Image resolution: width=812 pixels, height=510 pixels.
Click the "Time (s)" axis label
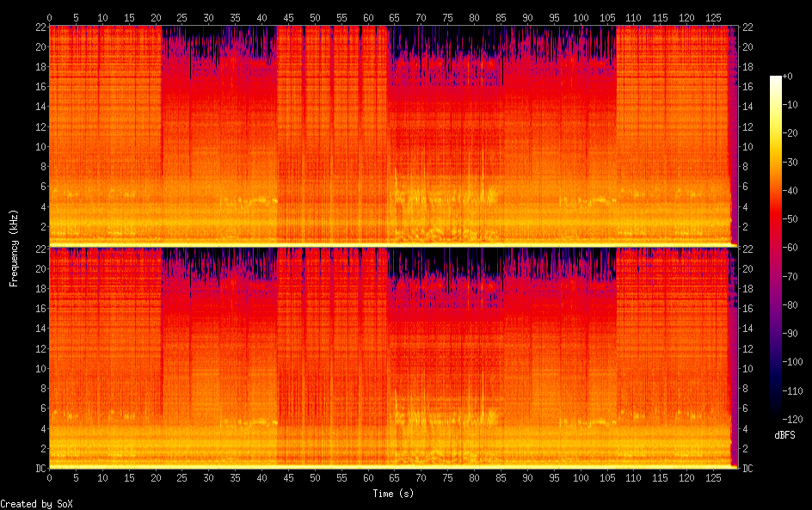point(394,494)
